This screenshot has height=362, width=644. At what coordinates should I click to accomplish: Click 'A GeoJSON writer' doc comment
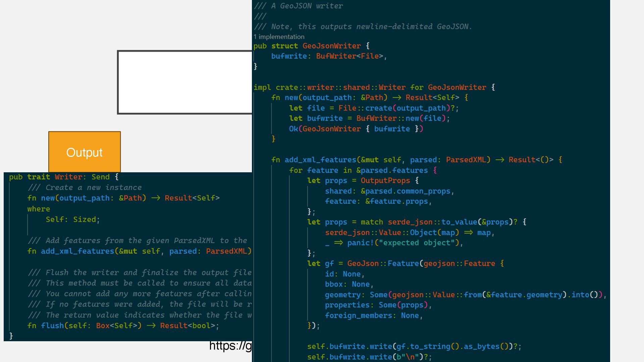[307, 6]
